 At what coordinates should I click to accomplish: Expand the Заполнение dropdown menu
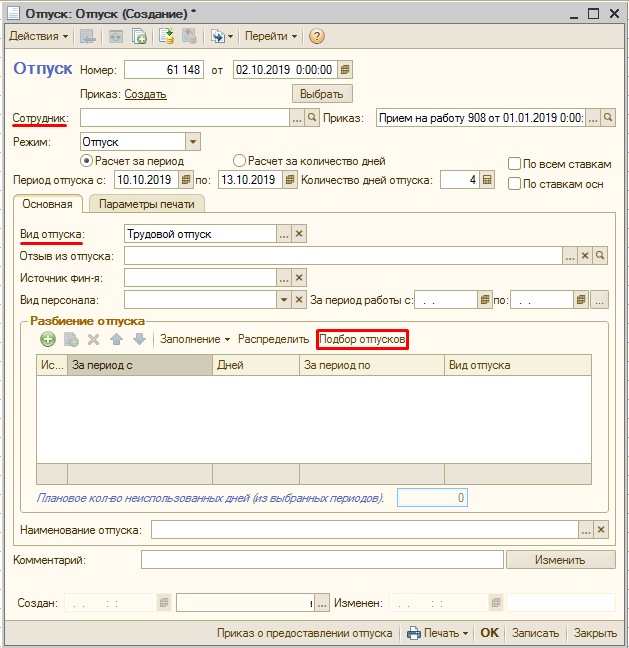tap(195, 339)
